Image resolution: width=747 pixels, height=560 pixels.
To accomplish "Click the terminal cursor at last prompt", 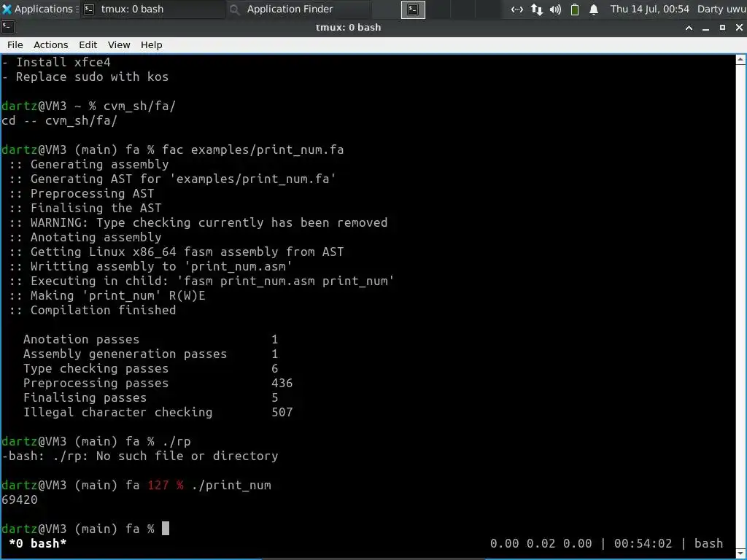I will (166, 529).
